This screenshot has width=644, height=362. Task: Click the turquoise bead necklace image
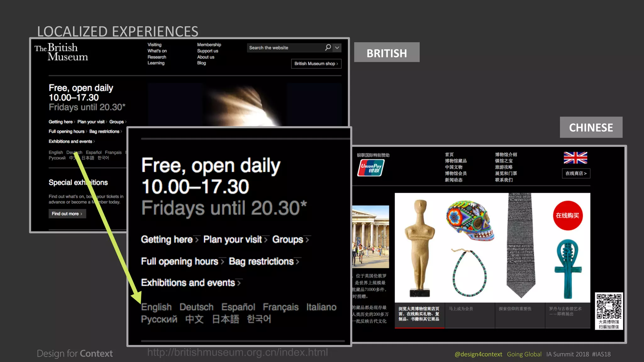point(469,272)
